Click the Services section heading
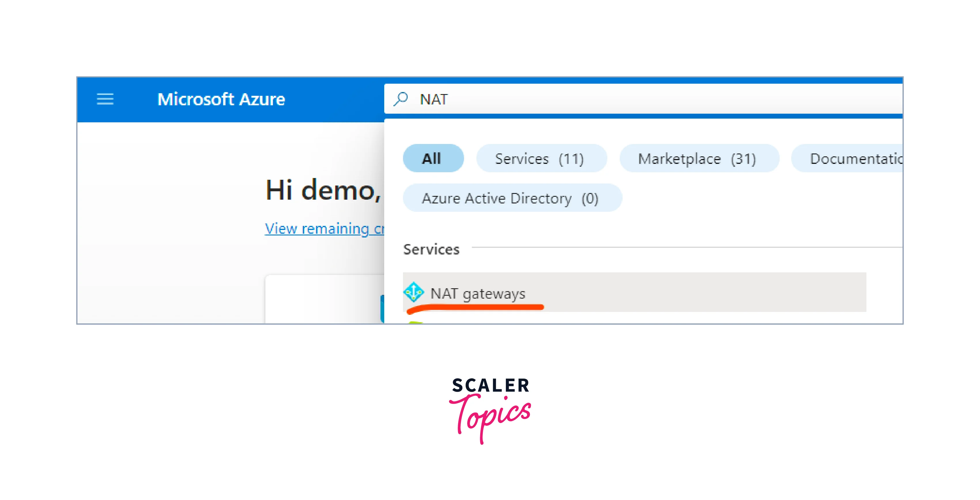Viewport: 980px width, 500px height. pyautogui.click(x=431, y=249)
